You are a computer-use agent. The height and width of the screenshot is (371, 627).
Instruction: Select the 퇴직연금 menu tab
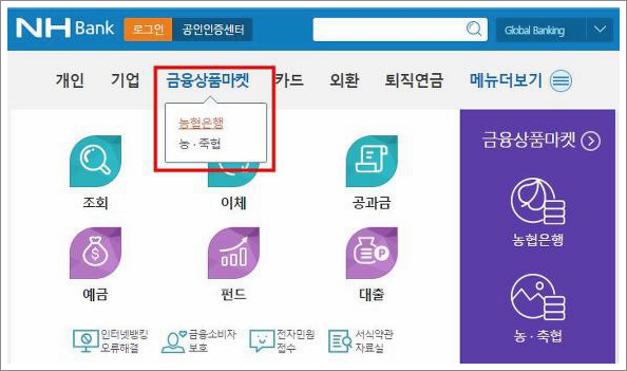coord(414,80)
